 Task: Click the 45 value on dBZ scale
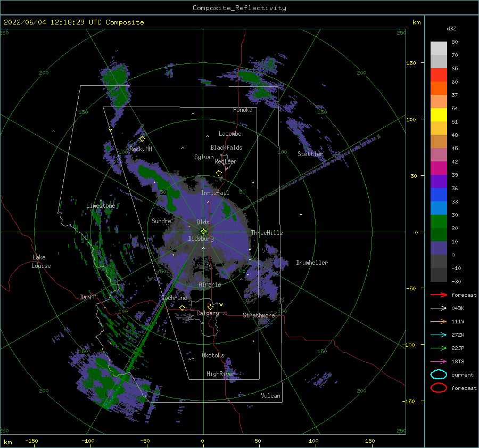(x=455, y=148)
